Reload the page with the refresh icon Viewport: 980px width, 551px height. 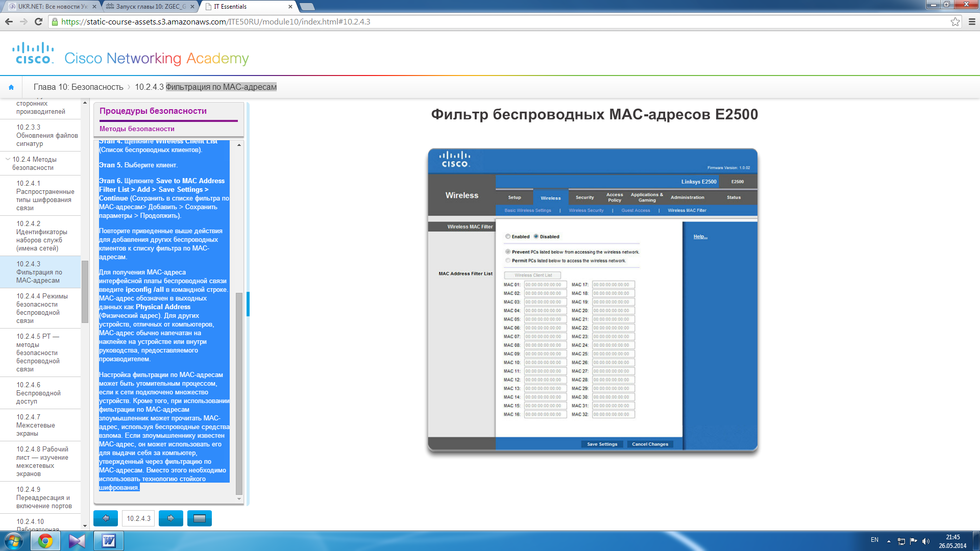38,21
